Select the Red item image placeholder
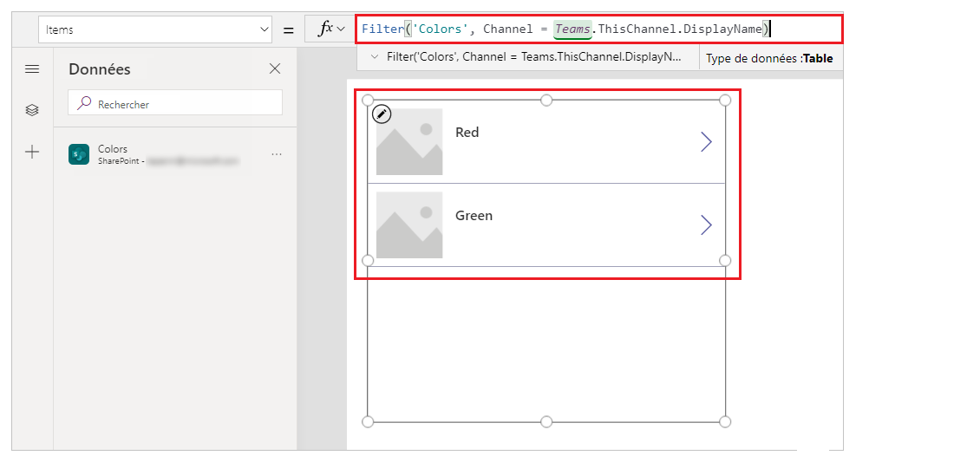This screenshot has height=462, width=980. [x=409, y=142]
